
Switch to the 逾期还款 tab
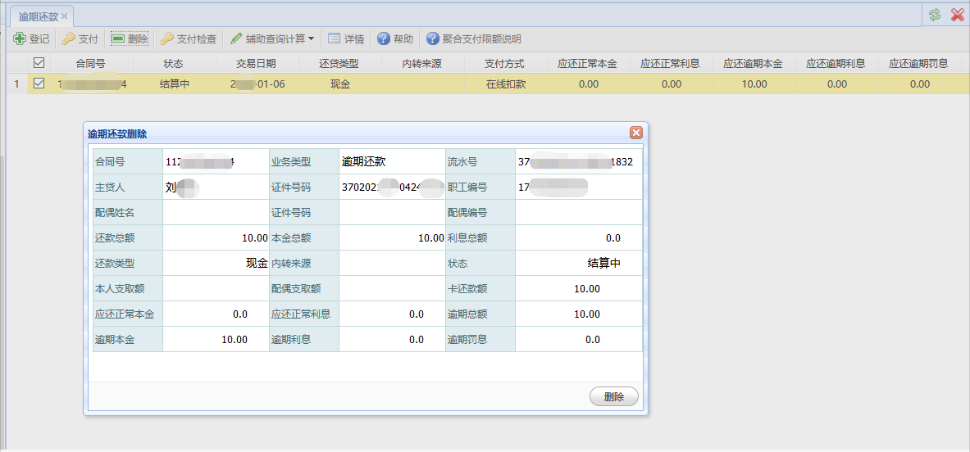coord(37,16)
